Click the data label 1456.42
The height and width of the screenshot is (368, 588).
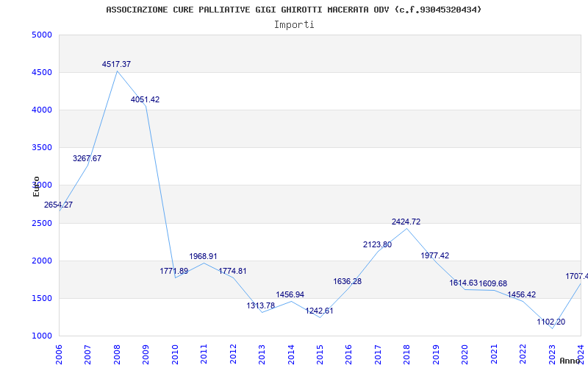coord(522,295)
